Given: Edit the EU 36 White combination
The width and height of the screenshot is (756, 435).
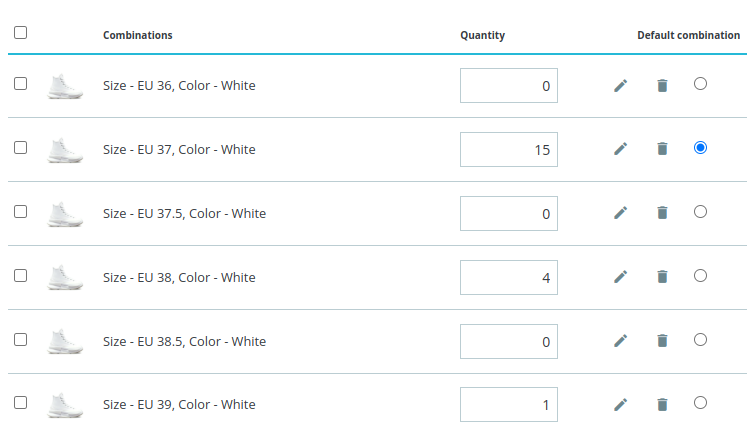Looking at the screenshot, I should coord(621,85).
